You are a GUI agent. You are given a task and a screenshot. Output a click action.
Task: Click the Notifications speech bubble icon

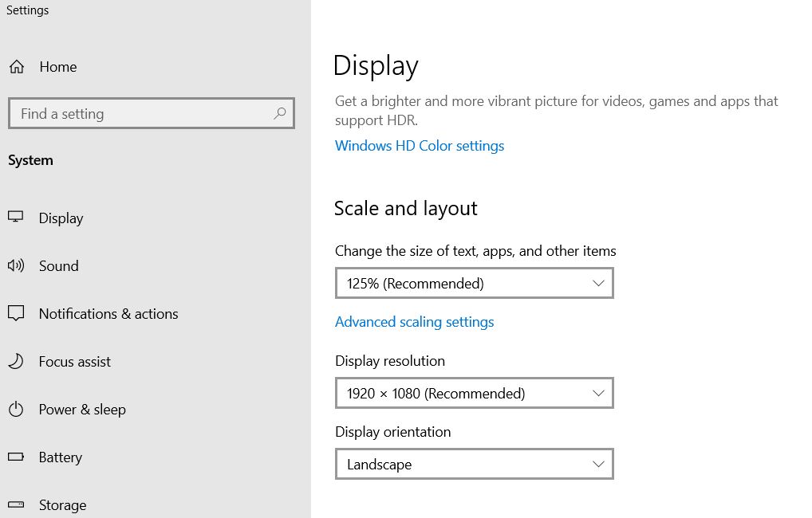pyautogui.click(x=16, y=313)
